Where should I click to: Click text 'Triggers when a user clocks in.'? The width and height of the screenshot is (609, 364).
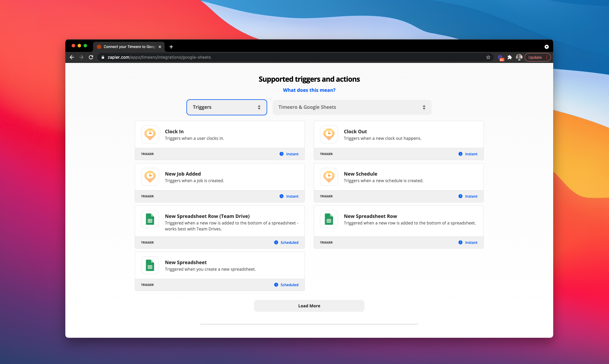click(x=194, y=138)
